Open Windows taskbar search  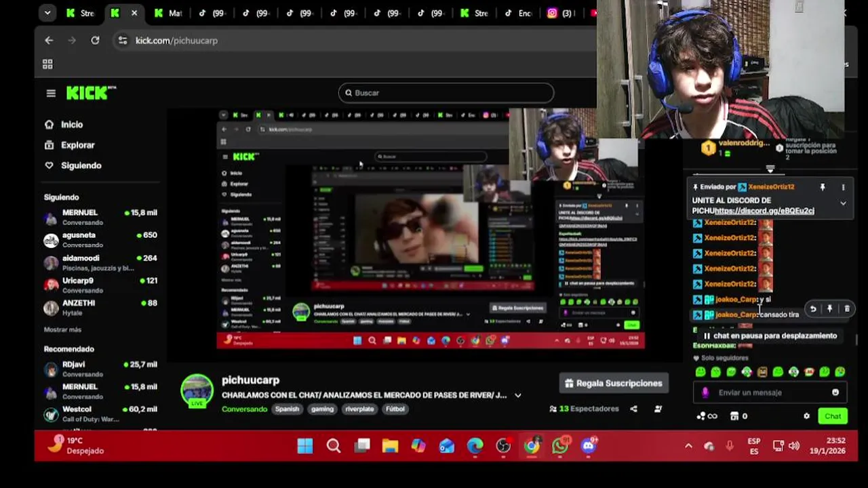(334, 445)
